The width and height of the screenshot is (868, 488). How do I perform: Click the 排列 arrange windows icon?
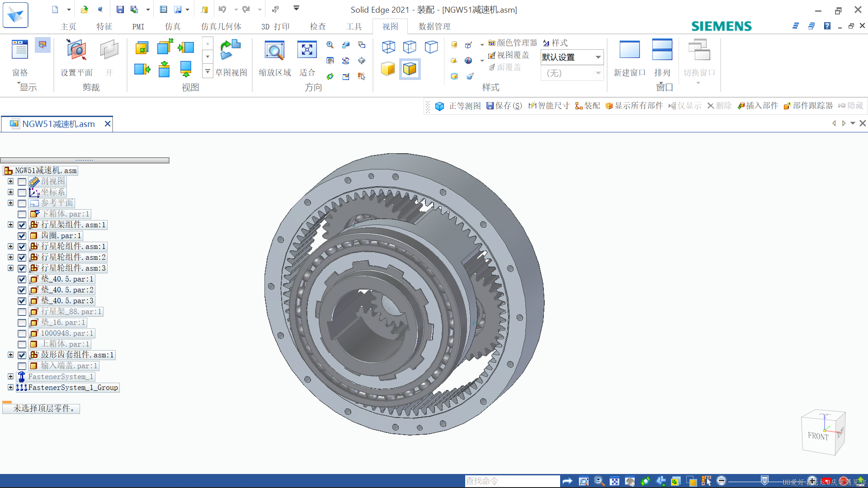pos(662,50)
